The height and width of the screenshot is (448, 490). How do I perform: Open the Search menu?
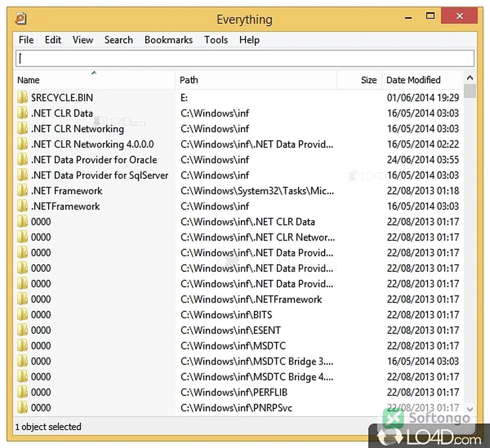click(x=118, y=40)
